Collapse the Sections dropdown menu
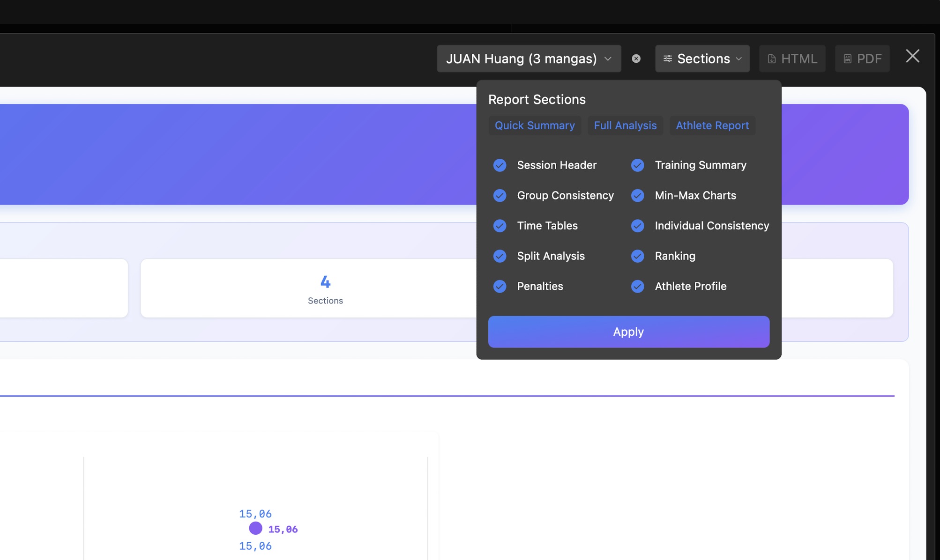940x560 pixels. click(702, 59)
